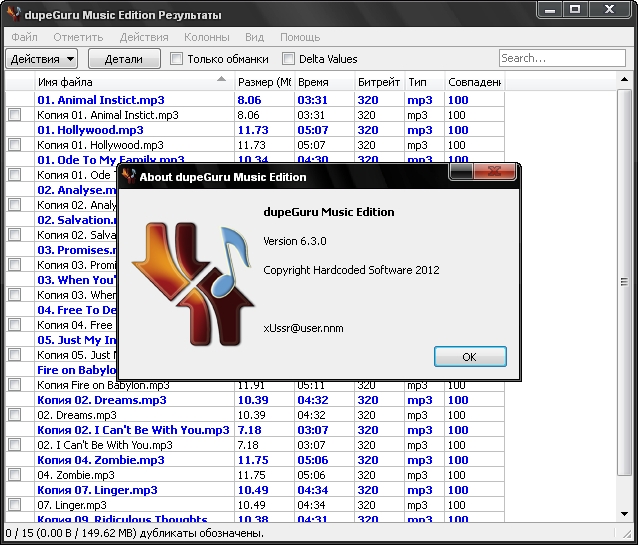Select Копия 07. Linger.mp3 row
Image resolution: width=638 pixels, height=545 pixels.
[255, 490]
